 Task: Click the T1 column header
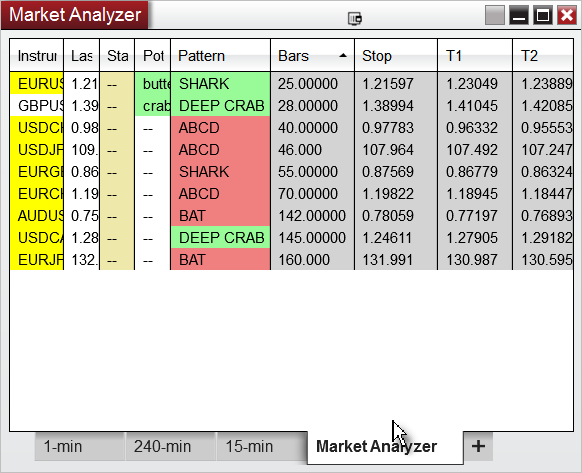[x=475, y=56]
